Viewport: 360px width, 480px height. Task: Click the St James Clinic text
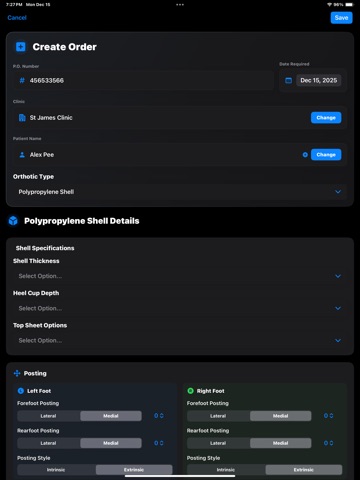(x=51, y=118)
